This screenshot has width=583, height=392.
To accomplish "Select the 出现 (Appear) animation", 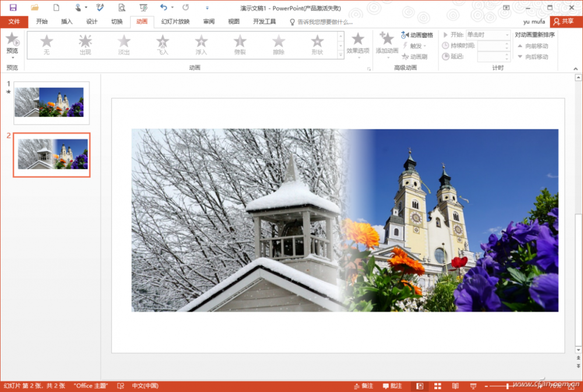I will [85, 45].
